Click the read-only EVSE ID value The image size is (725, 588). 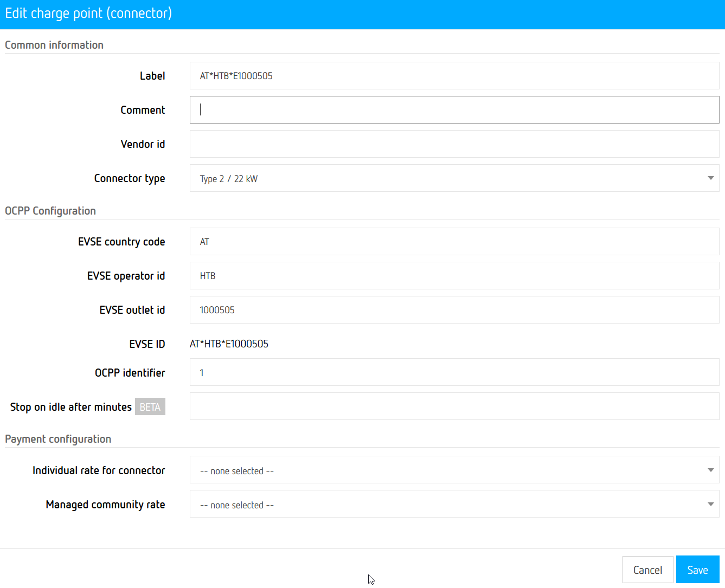[229, 344]
